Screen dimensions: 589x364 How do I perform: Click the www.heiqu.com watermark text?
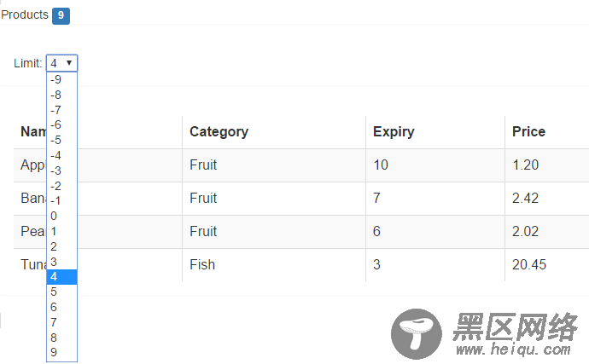pos(513,350)
